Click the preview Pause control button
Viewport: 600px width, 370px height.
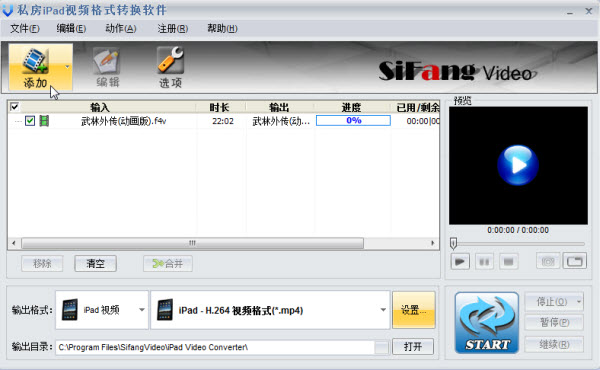tap(484, 262)
